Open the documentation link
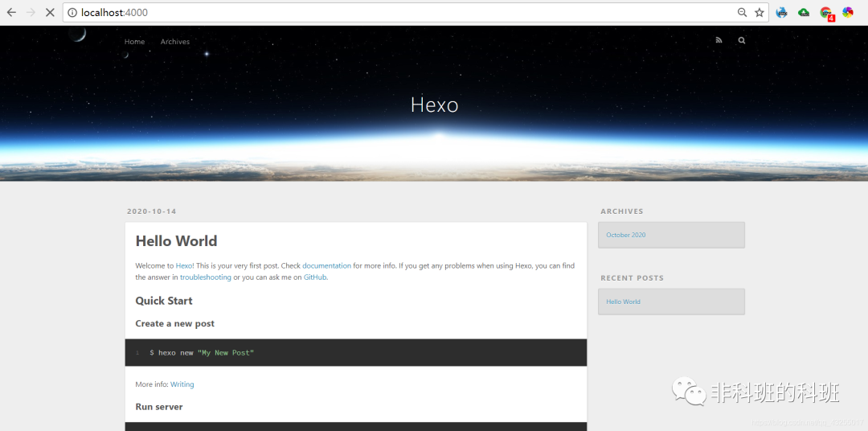 pyautogui.click(x=326, y=265)
